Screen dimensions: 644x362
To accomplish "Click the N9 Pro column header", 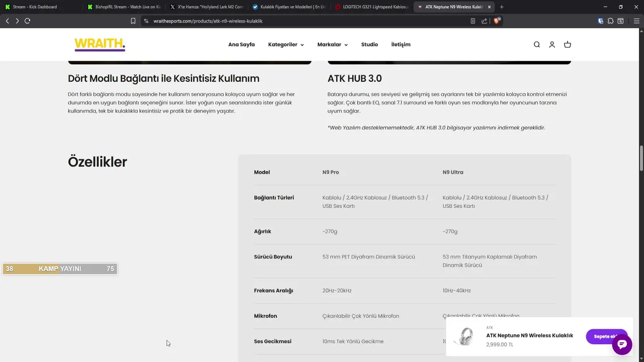I will click(x=331, y=172).
